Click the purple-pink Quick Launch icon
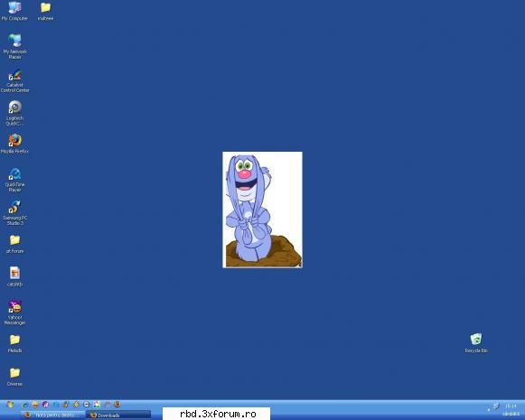525x420 pixels. pyautogui.click(x=45, y=405)
